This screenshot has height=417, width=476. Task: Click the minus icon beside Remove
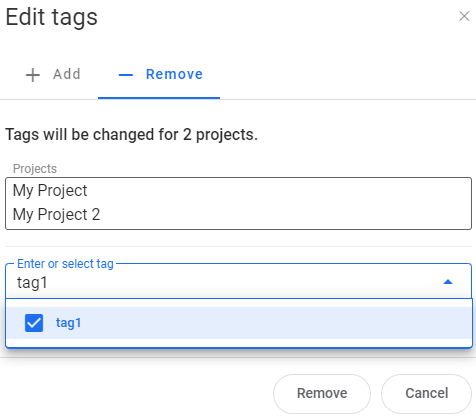click(126, 75)
